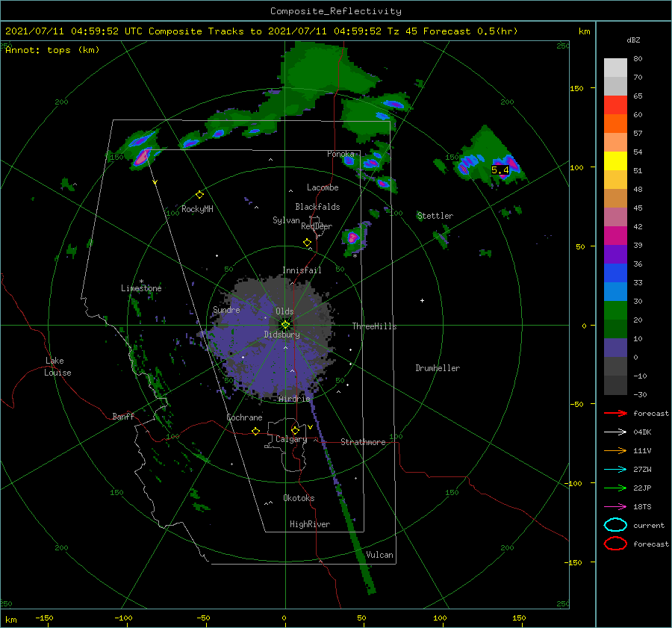Click the ThreeHills town label
This screenshot has width=672, height=628.
click(374, 326)
